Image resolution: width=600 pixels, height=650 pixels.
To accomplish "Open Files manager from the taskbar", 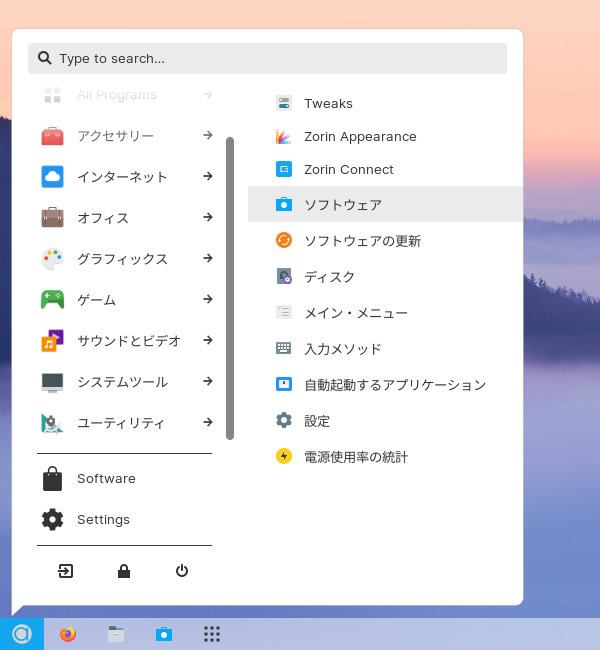I will coord(116,634).
